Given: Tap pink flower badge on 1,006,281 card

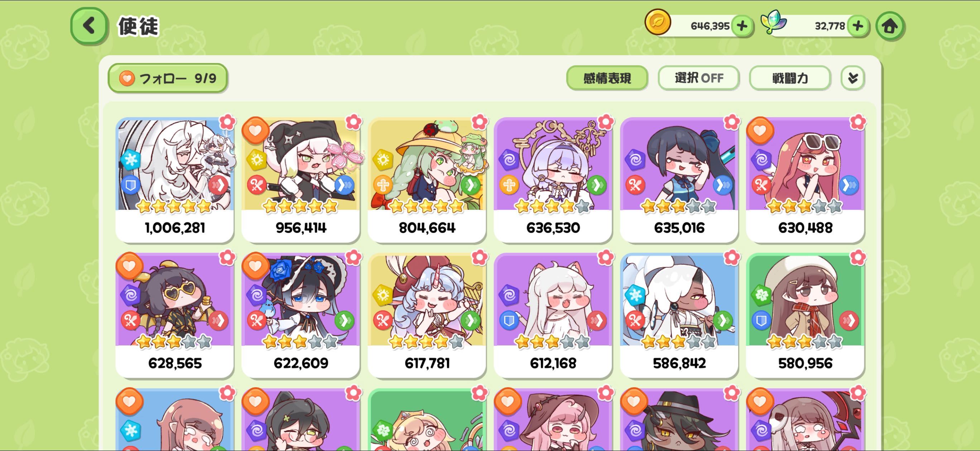Looking at the screenshot, I should pyautogui.click(x=227, y=122).
